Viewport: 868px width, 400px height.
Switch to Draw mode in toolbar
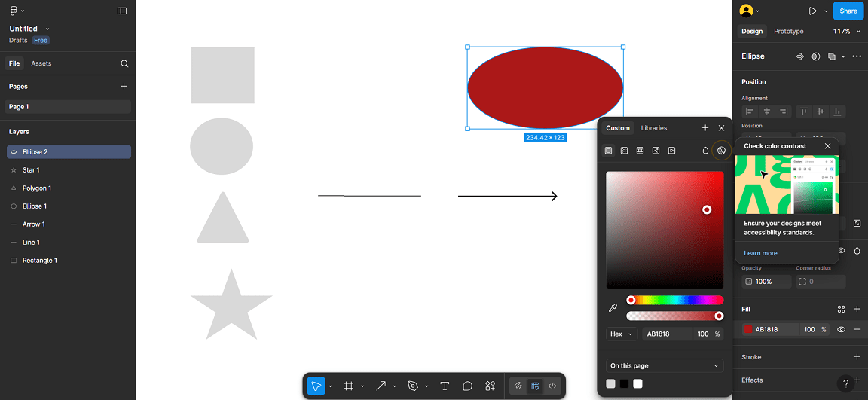[518, 386]
